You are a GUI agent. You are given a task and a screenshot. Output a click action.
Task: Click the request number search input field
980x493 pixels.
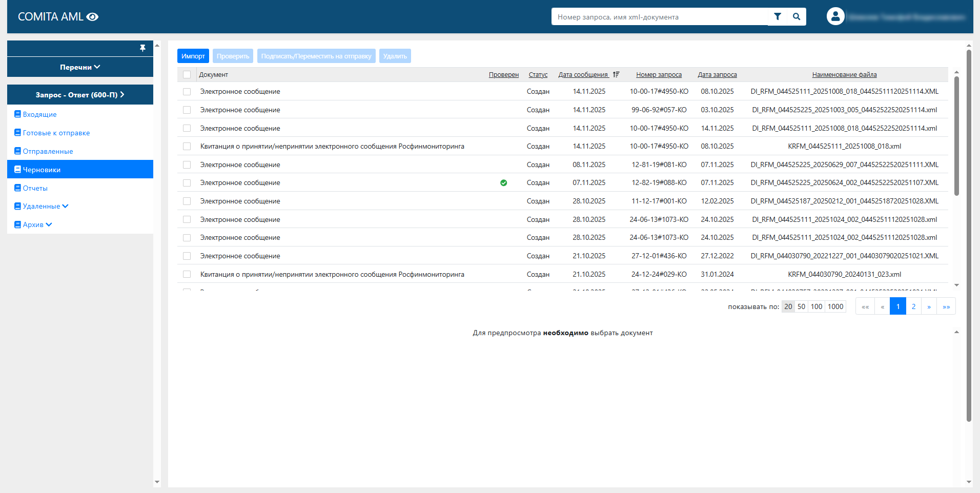[x=659, y=17]
